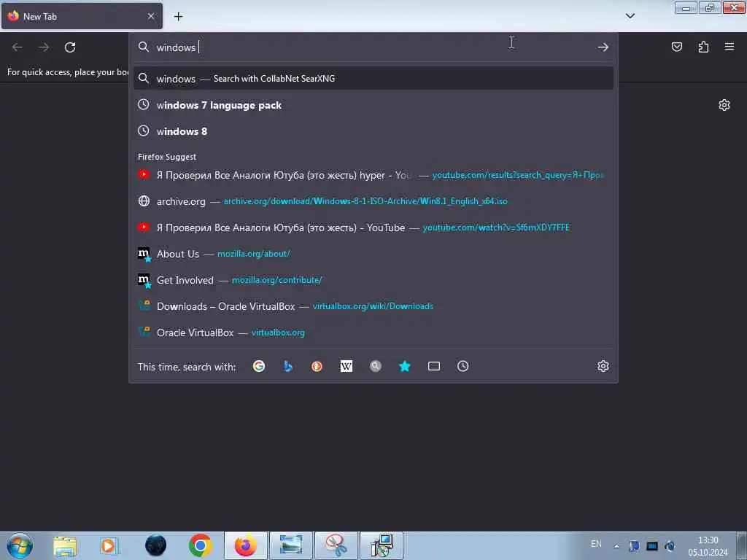
Task: Open 'About Us' mozilla.org bookmark
Action: 373,254
